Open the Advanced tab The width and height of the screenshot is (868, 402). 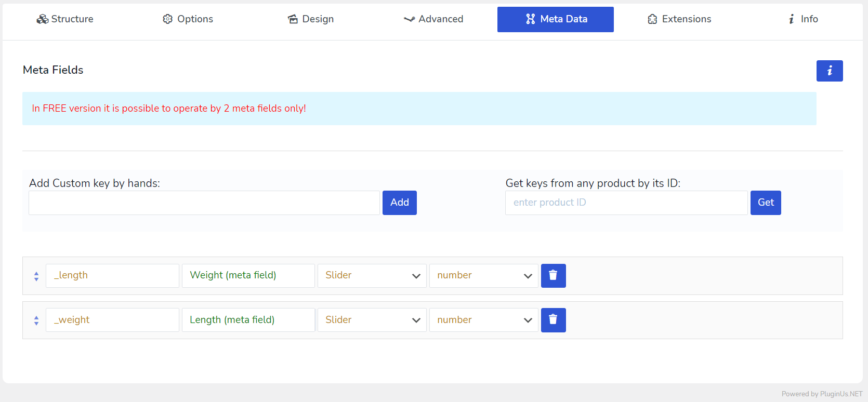pyautogui.click(x=433, y=19)
